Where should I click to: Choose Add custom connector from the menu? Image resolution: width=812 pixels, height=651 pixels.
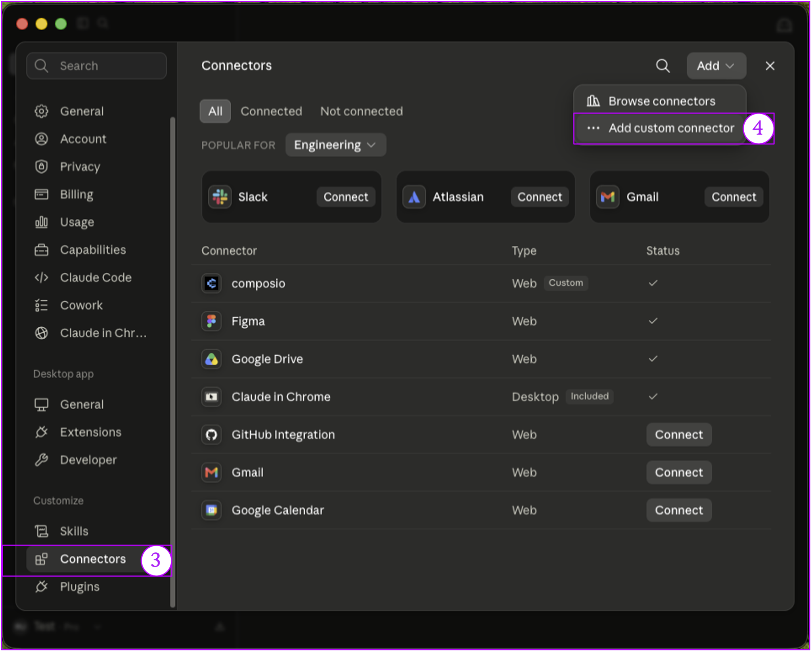pos(660,128)
